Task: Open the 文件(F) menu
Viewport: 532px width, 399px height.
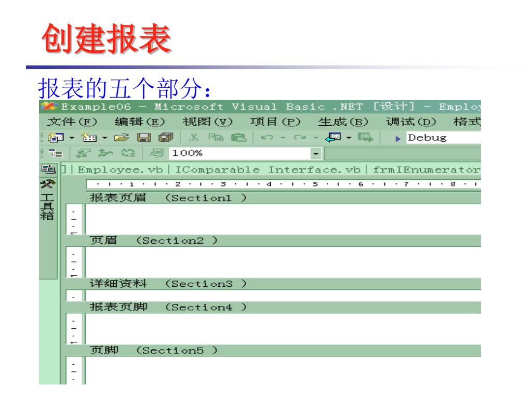Action: click(72, 122)
